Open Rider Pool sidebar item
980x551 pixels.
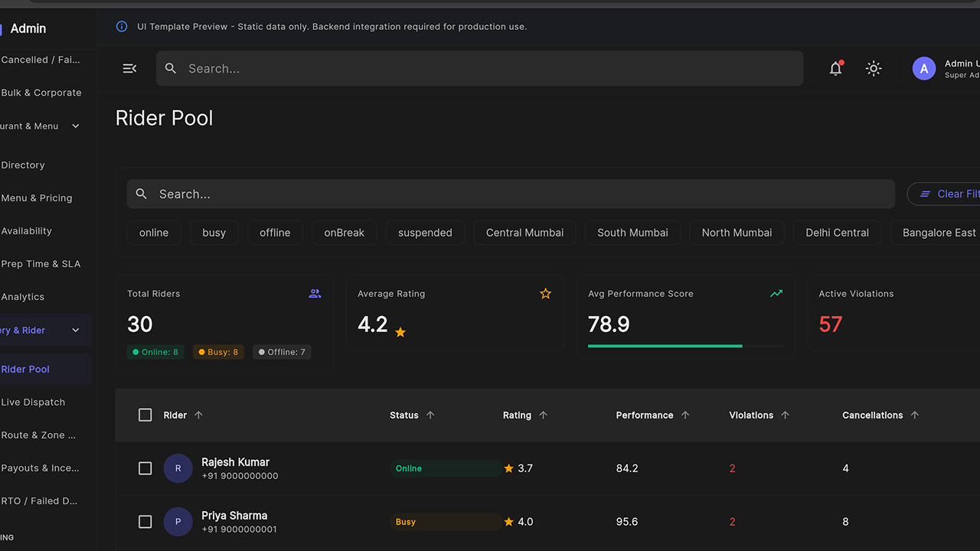[44, 369]
